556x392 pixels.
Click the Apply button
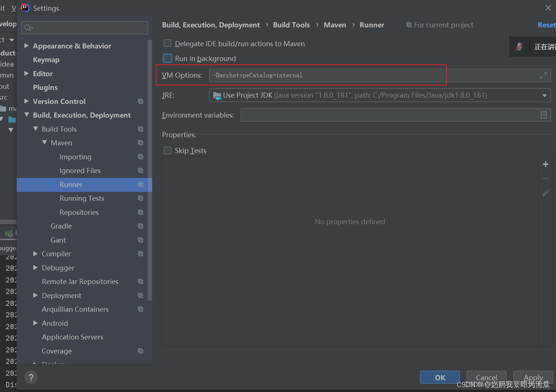coord(533,378)
